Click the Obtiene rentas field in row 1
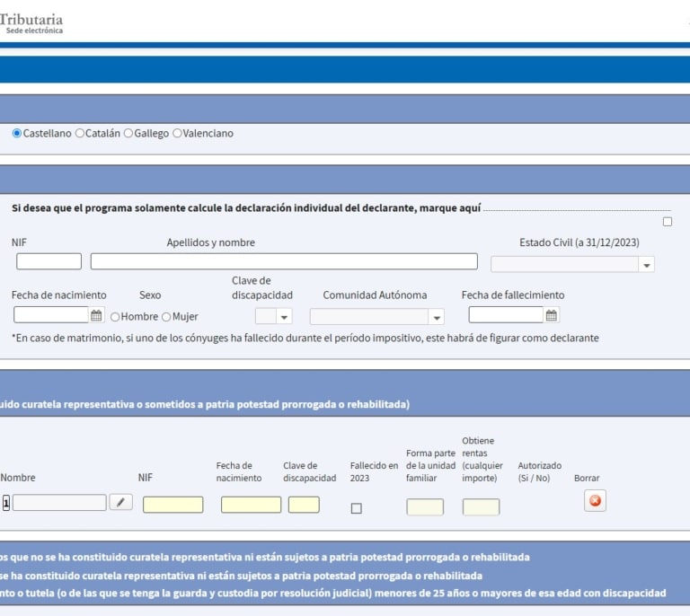Screen dimensions: 690x616 pos(481,507)
